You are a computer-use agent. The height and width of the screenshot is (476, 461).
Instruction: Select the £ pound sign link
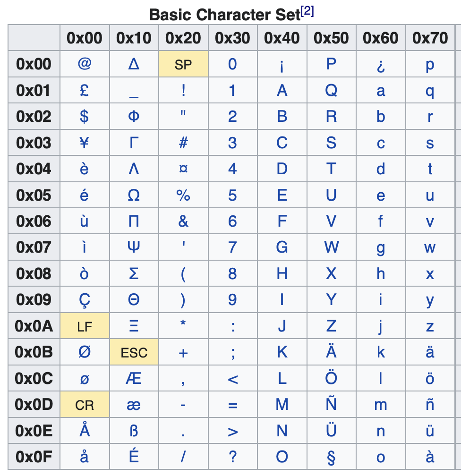[85, 90]
